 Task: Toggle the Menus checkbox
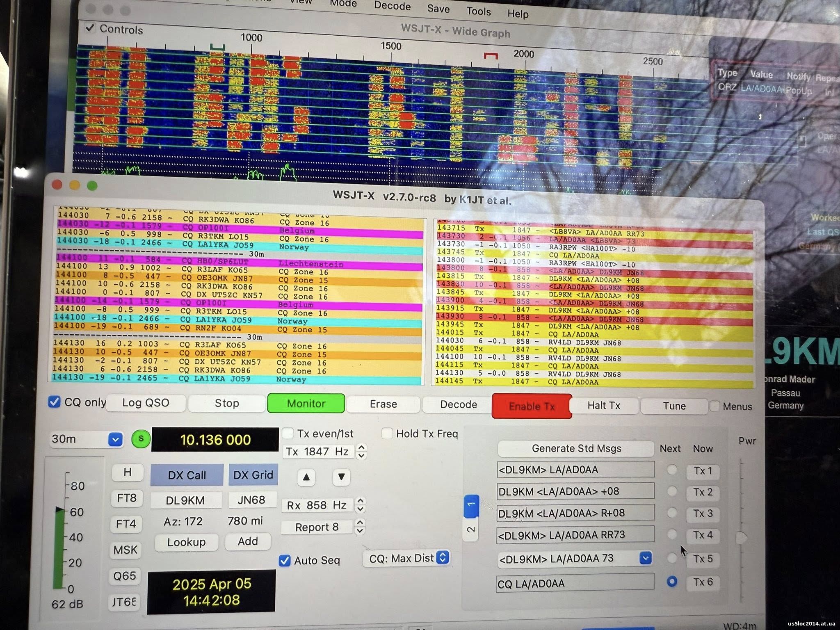coord(714,406)
